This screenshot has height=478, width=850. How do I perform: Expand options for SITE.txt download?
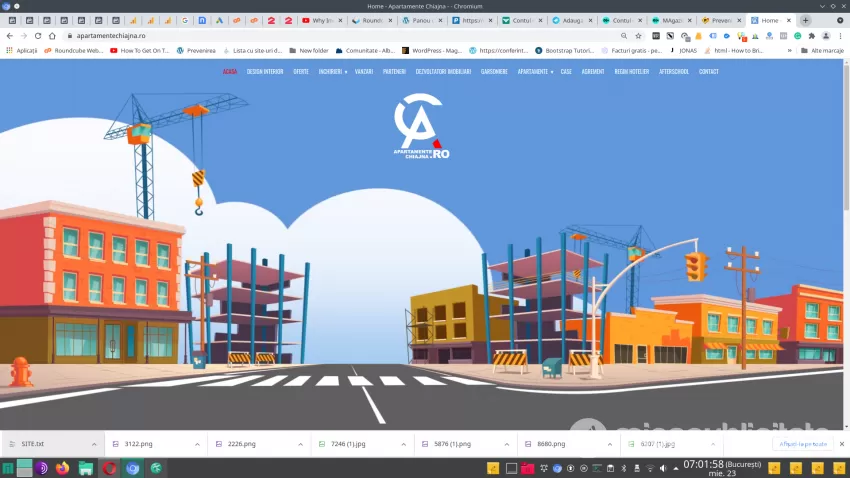(x=94, y=444)
